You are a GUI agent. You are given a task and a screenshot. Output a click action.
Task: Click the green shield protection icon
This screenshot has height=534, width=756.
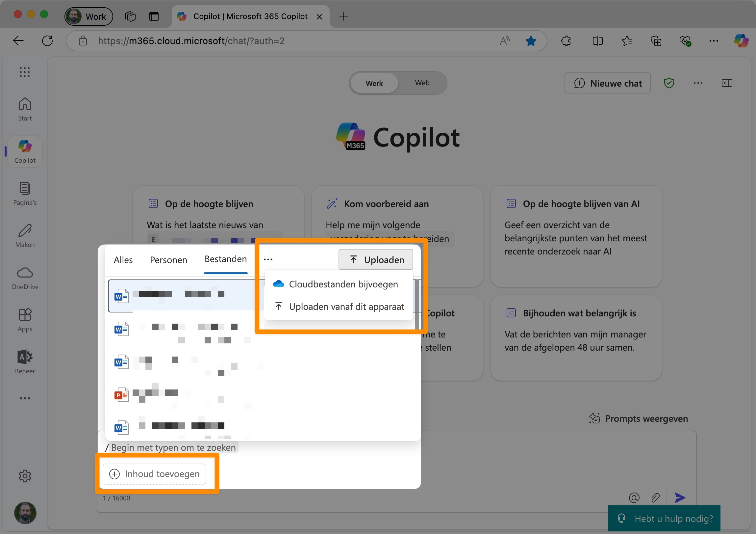(669, 83)
